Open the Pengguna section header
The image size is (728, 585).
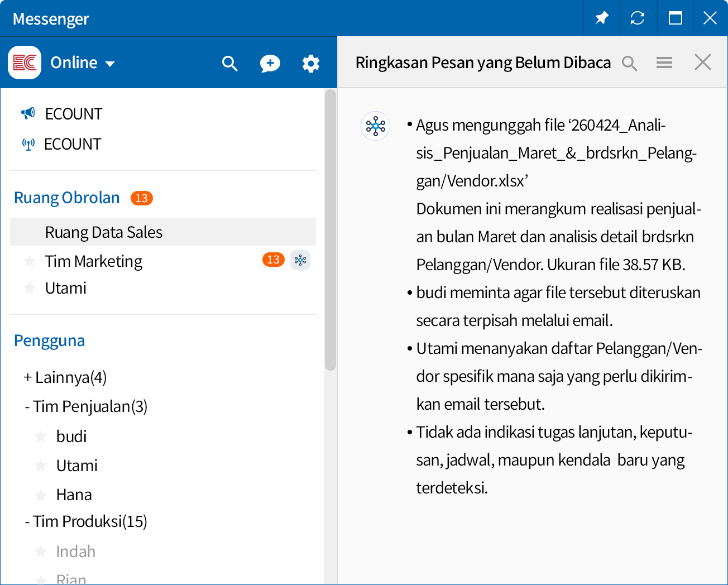click(50, 341)
